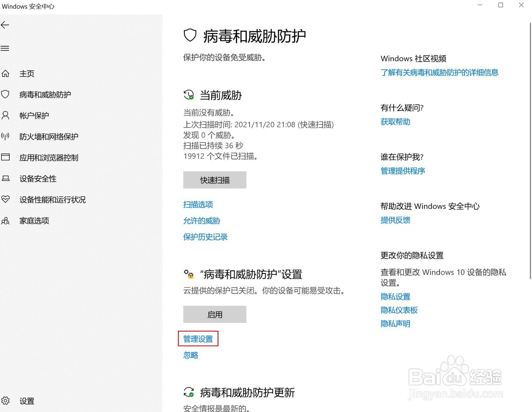Open 设备性能和运行状况 page
Screen dimensions: 532x412
(x=53, y=200)
